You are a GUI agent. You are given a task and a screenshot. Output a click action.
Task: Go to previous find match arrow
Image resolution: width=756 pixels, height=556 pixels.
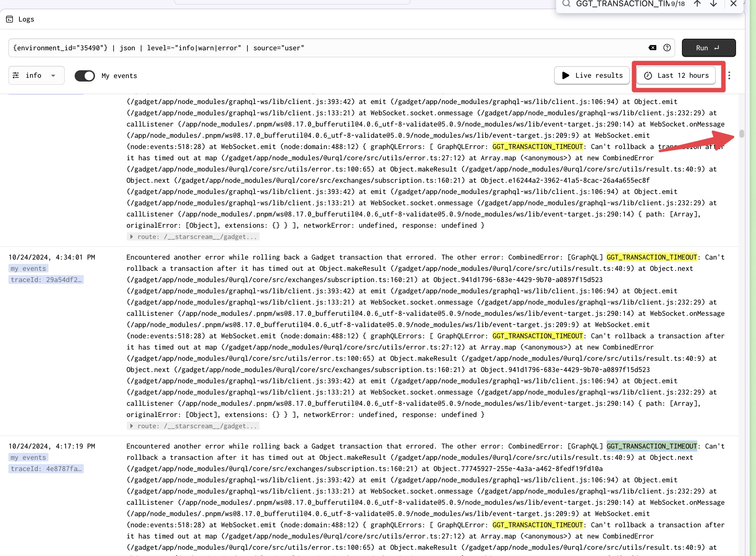pyautogui.click(x=697, y=4)
